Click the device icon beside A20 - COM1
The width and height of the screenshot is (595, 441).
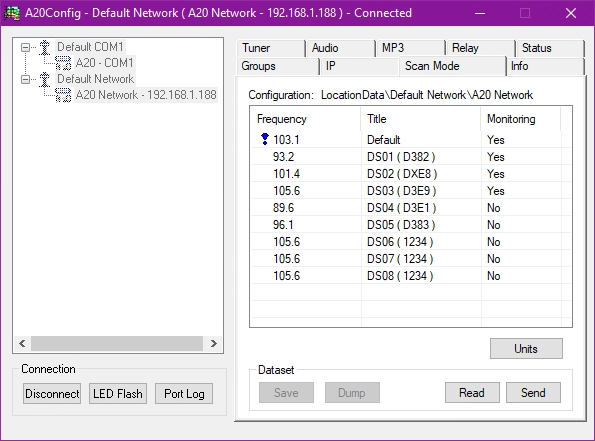(63, 63)
